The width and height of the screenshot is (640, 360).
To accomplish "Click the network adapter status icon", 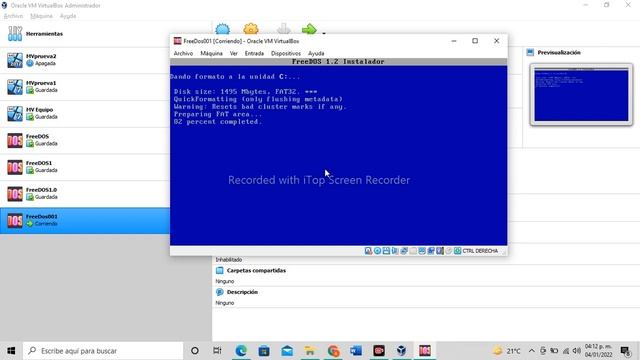I will tap(404, 251).
